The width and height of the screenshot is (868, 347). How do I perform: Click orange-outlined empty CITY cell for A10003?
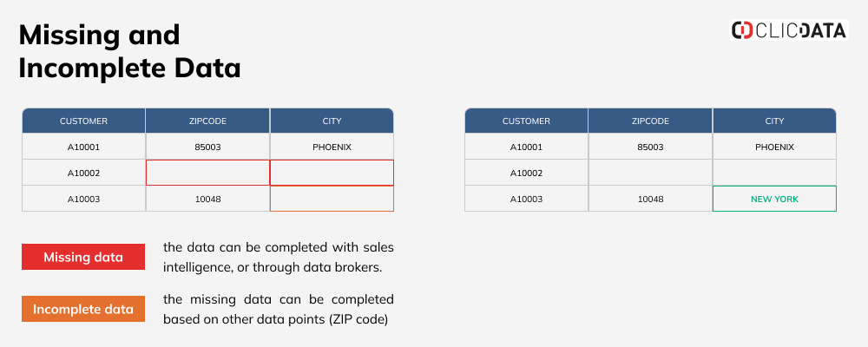coord(332,199)
